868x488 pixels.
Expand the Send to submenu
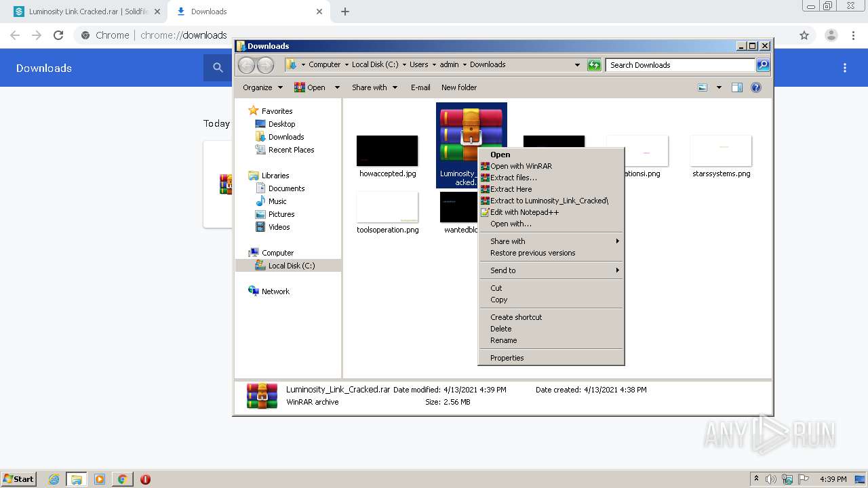(x=551, y=270)
